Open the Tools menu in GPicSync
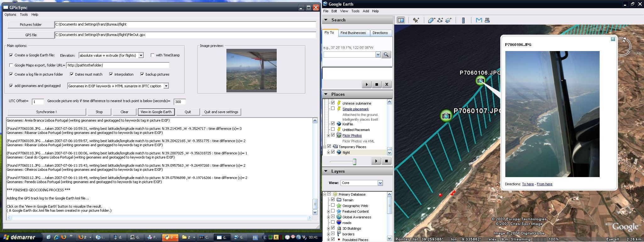 tap(24, 14)
